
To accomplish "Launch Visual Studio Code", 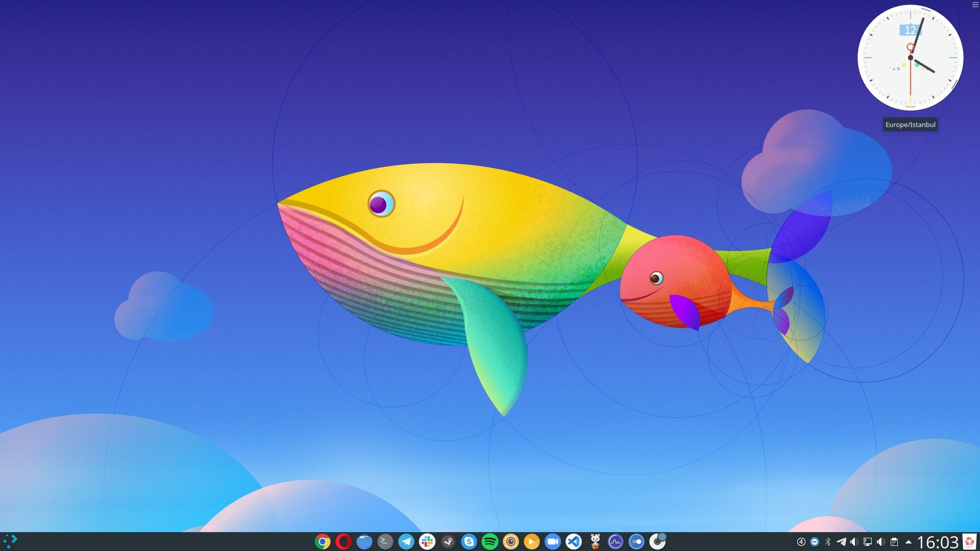I will [x=574, y=541].
